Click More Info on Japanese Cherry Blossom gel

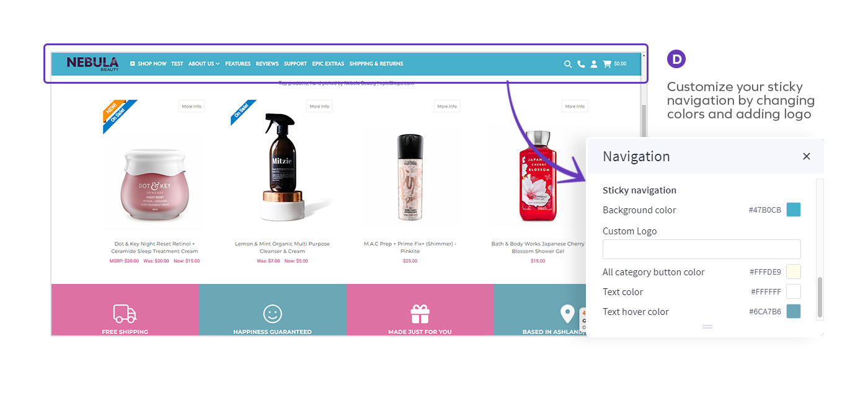[575, 106]
